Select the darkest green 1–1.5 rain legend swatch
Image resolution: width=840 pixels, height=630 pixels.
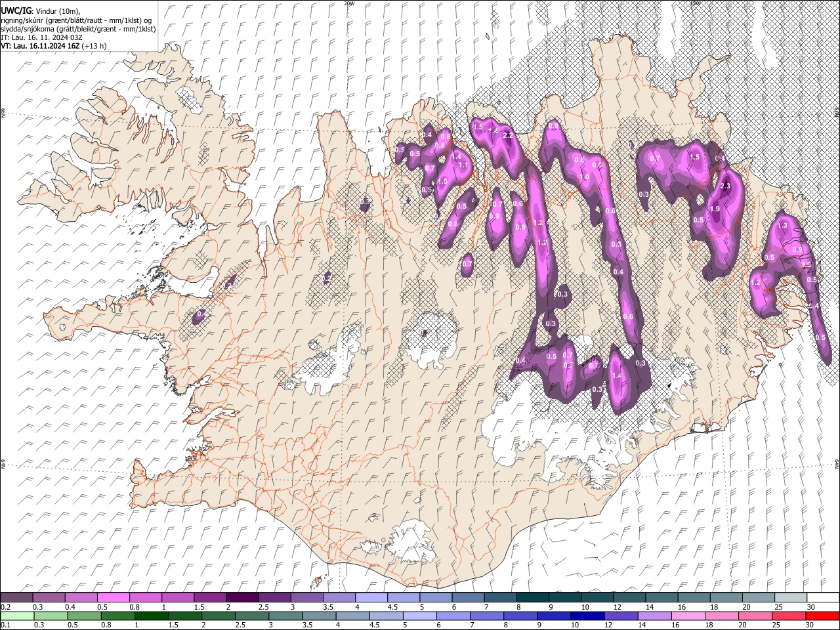152,616
